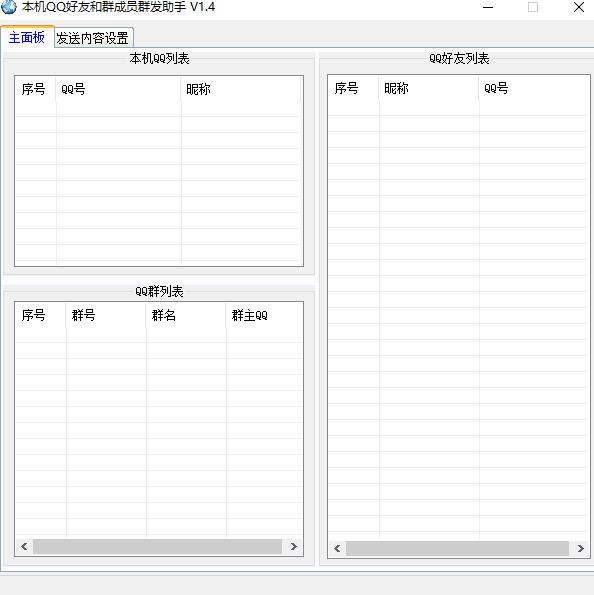This screenshot has width=594, height=595.
Task: Click the 群名 column header
Action: (186, 315)
